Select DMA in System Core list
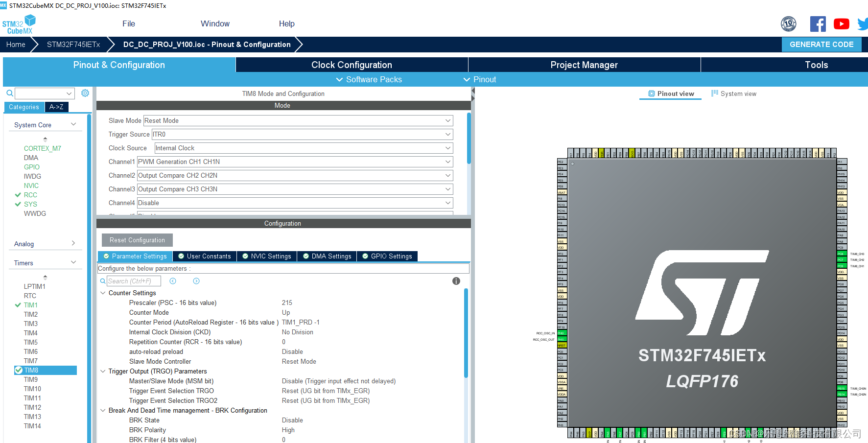 [x=31, y=158]
